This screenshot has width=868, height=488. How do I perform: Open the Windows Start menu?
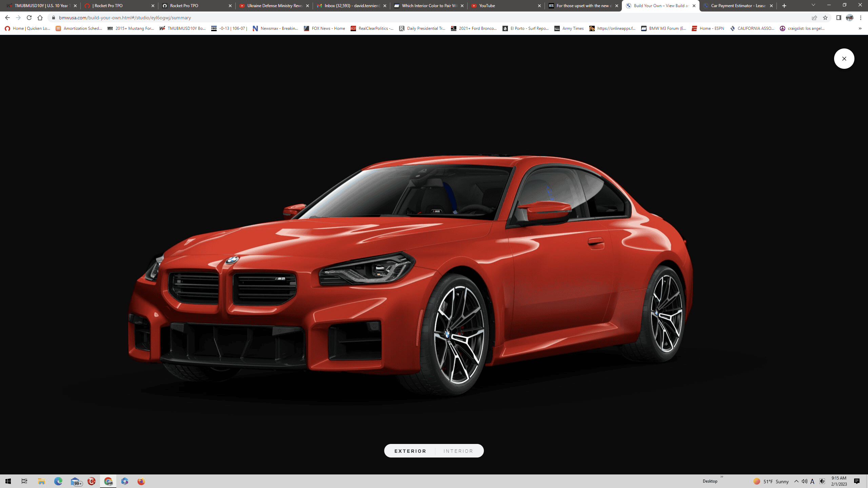(8, 481)
